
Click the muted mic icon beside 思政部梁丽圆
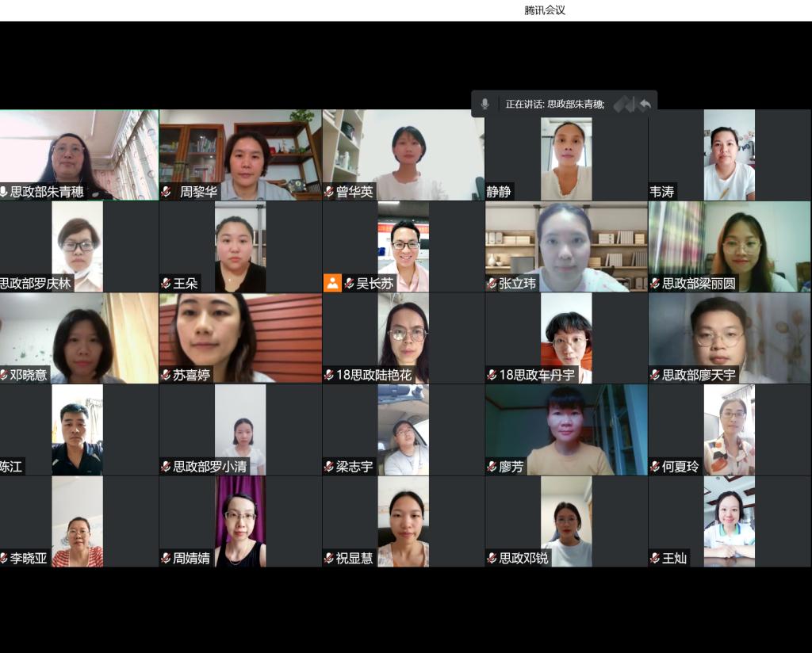point(655,284)
